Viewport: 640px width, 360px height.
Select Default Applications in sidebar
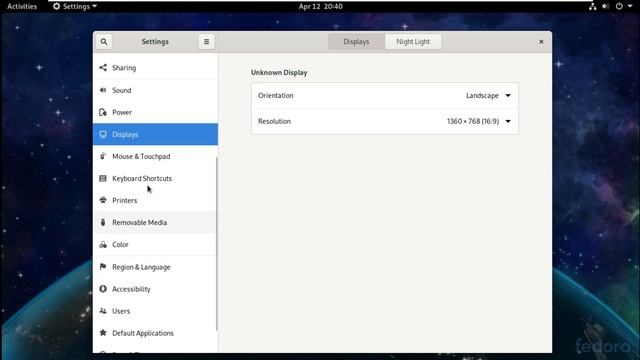coord(155,333)
